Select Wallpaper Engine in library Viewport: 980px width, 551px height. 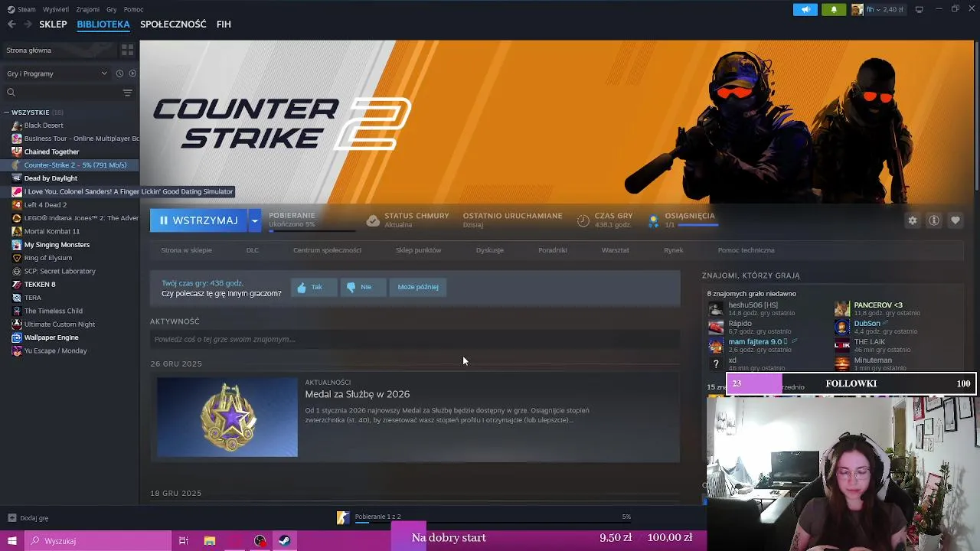[51, 337]
